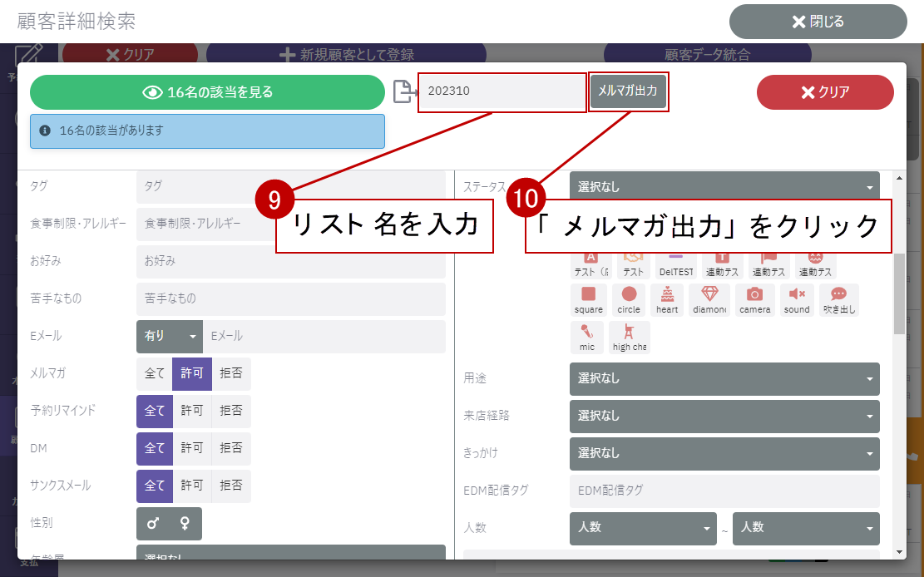
Task: Select the camera status icon
Action: [x=754, y=298]
